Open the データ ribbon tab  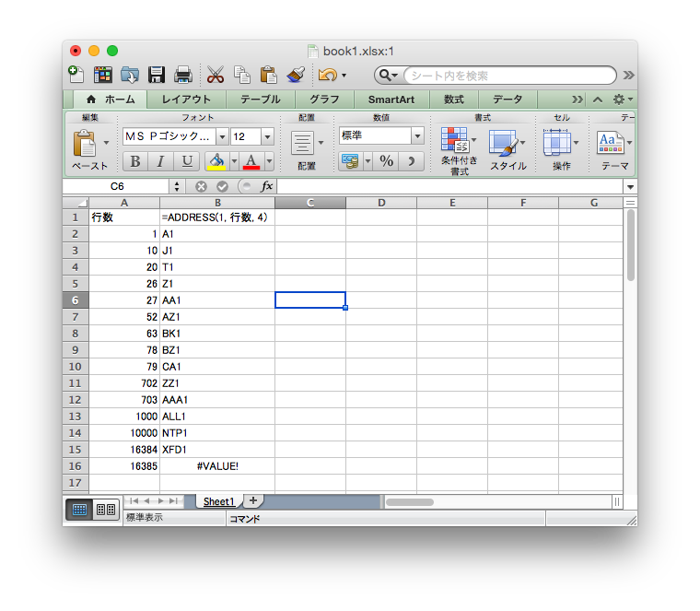[507, 100]
